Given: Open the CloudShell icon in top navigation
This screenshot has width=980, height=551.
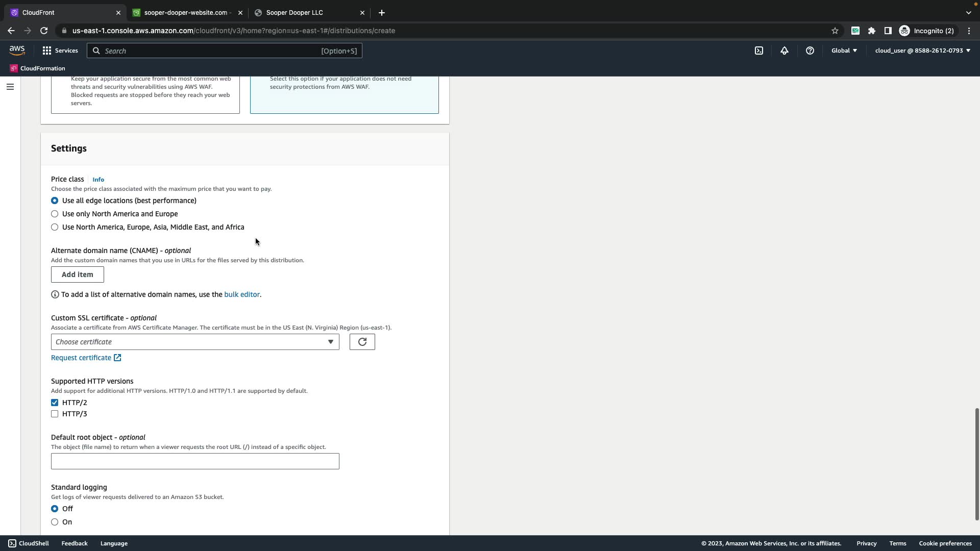Looking at the screenshot, I should point(759,51).
